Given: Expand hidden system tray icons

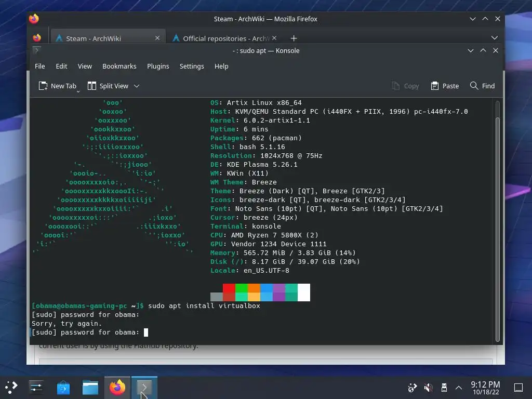Looking at the screenshot, I should 459,388.
